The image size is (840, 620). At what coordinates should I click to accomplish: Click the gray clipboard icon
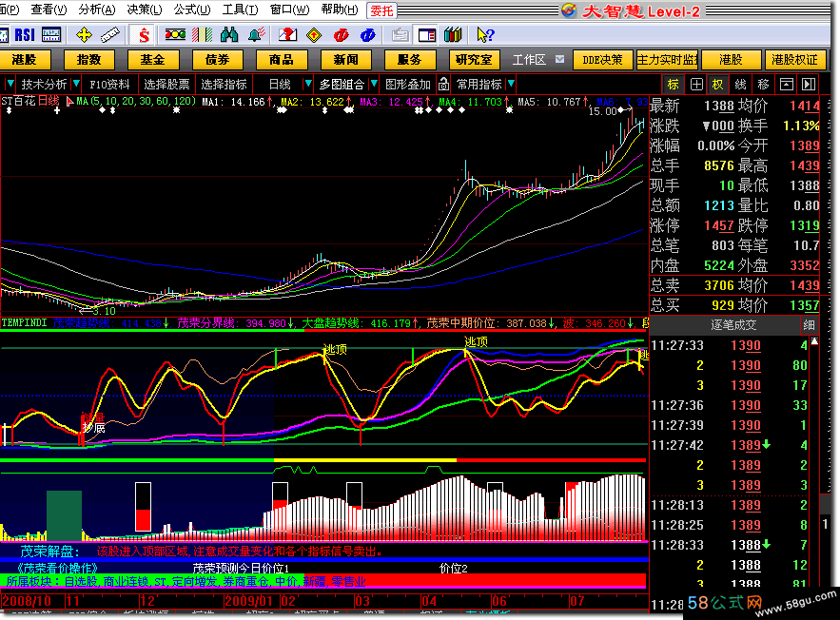[400, 35]
